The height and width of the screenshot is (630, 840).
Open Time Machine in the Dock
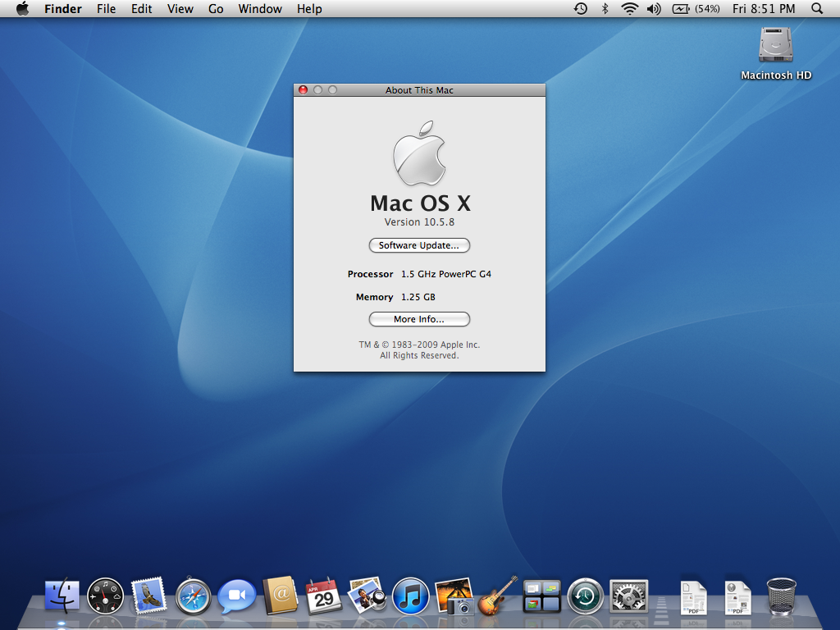[585, 596]
